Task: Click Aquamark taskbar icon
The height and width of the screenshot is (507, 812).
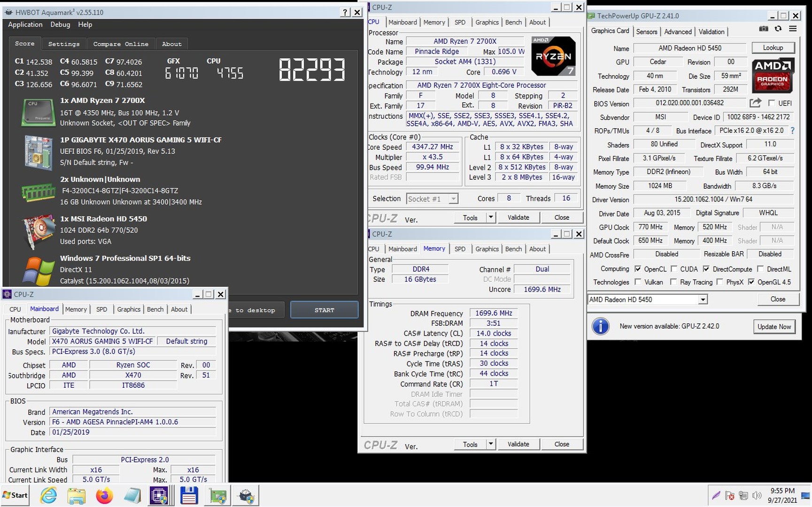Action: 247,495
